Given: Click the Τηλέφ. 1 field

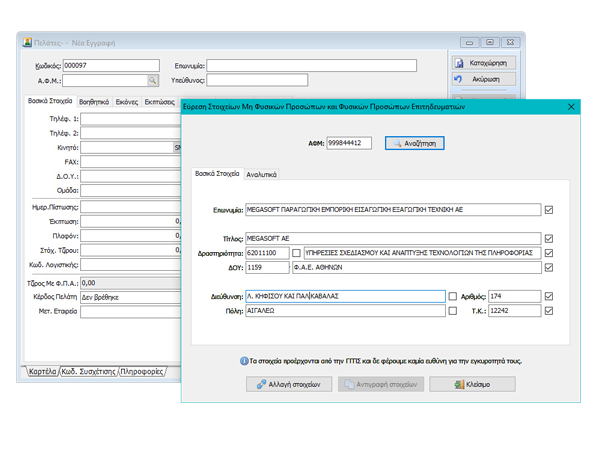Looking at the screenshot, I should [130, 119].
